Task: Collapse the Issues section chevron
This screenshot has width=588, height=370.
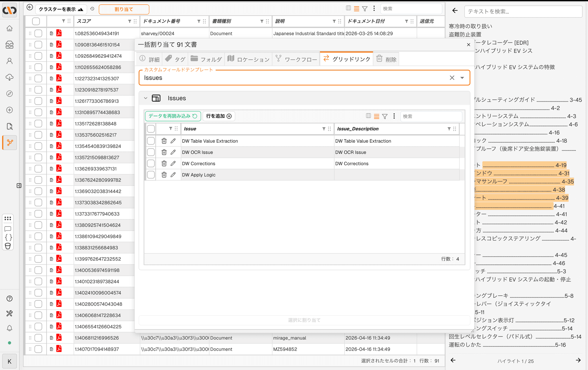Action: 146,98
